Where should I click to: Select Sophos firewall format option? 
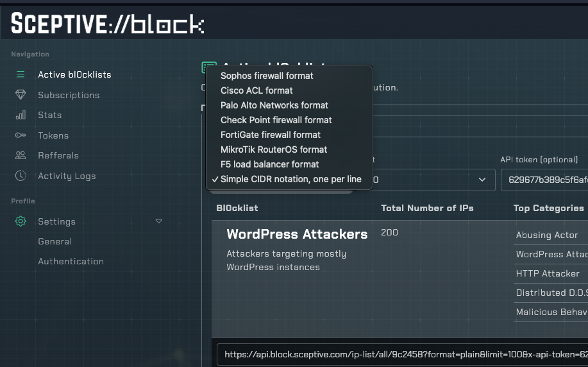pyautogui.click(x=267, y=76)
